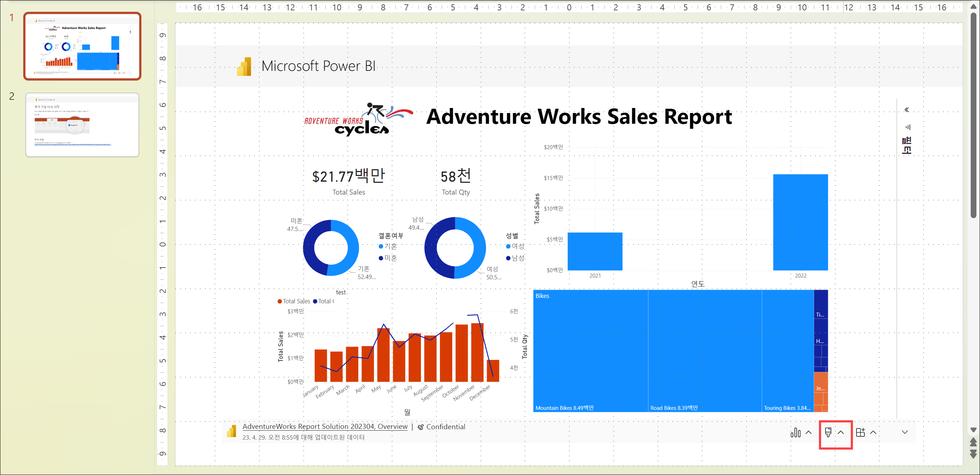980x475 pixels.
Task: Select slide 2 thumbnail
Action: (x=82, y=125)
